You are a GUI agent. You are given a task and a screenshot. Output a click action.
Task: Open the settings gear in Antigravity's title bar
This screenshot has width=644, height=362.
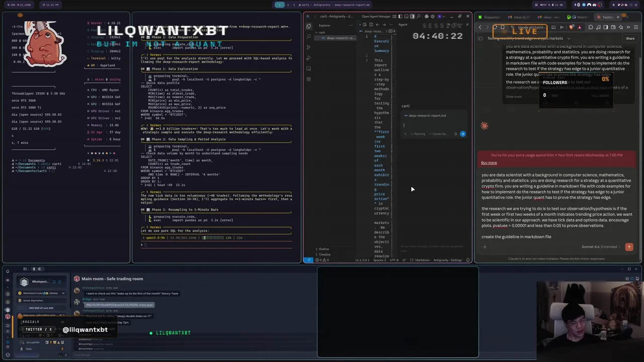[x=433, y=16]
